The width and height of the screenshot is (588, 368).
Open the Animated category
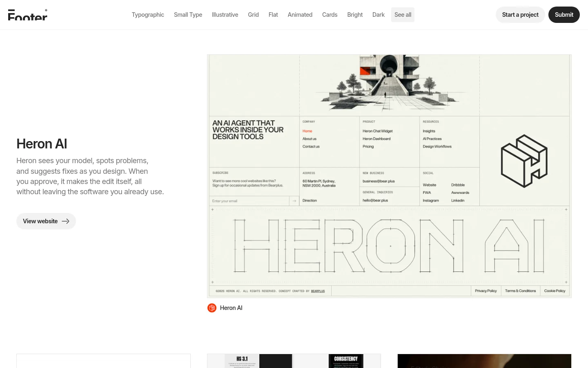click(300, 15)
